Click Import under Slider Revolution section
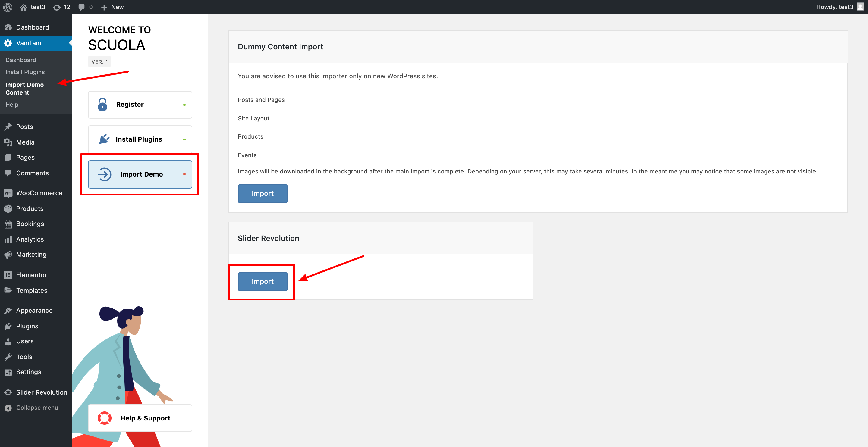Image resolution: width=868 pixels, height=447 pixels. (263, 281)
